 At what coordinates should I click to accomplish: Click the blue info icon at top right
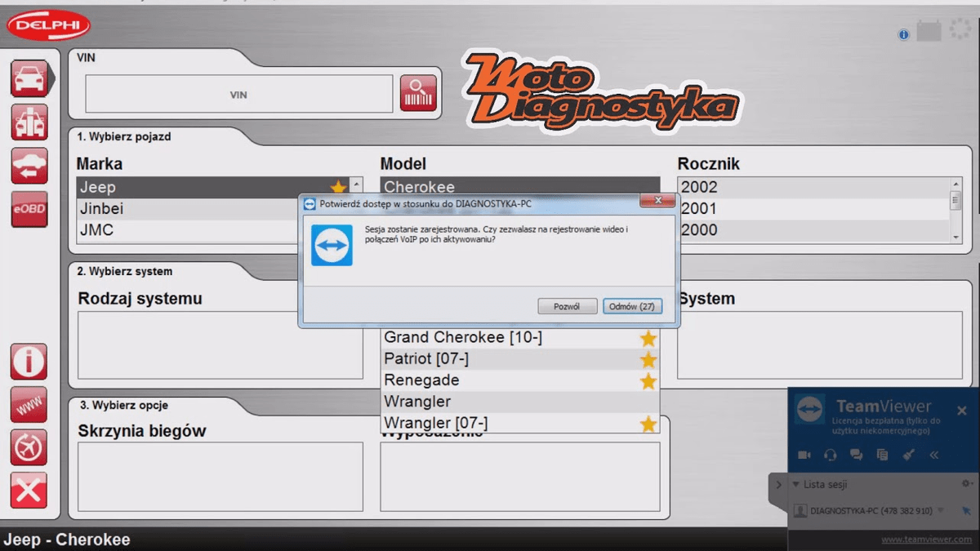(x=903, y=34)
